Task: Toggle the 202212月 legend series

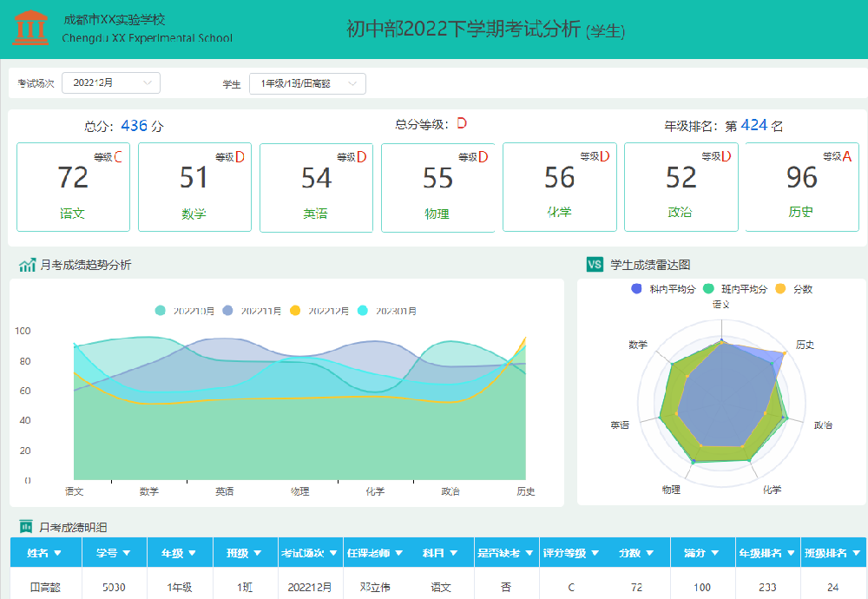Action: (319, 311)
